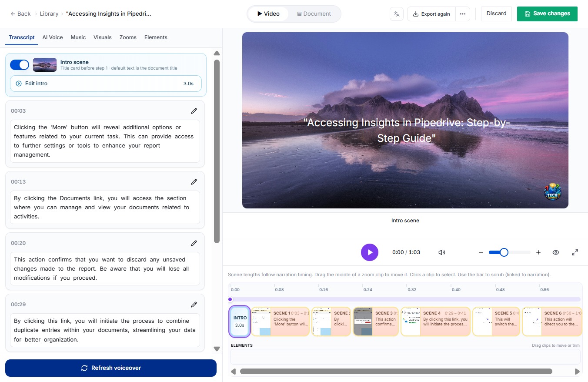Select the Transcript tab
The width and height of the screenshot is (588, 382).
22,37
